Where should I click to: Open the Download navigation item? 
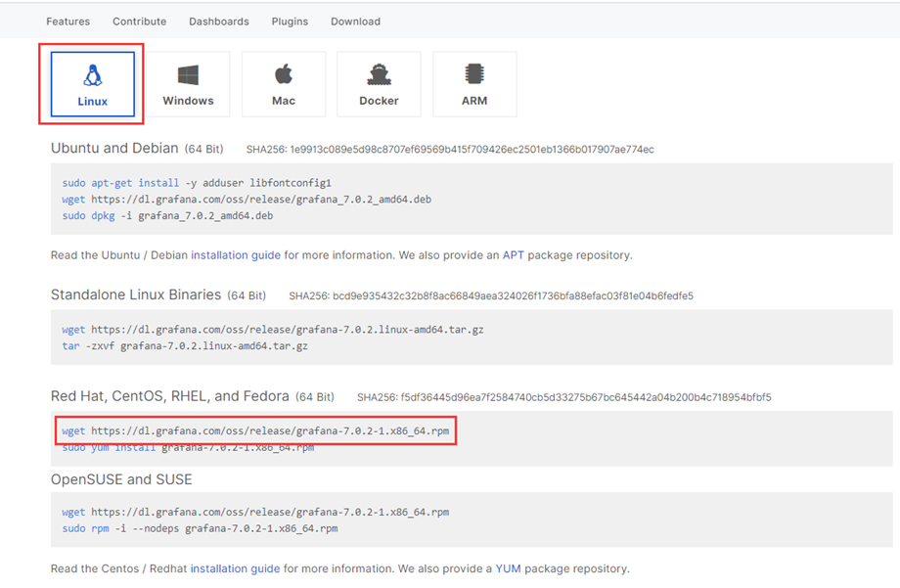355,22
